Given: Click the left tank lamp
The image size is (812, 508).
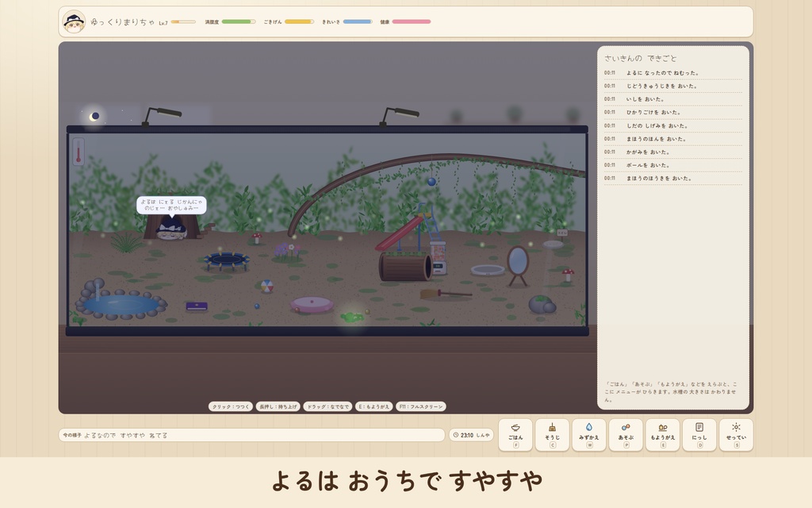Looking at the screenshot, I should coord(162,116).
